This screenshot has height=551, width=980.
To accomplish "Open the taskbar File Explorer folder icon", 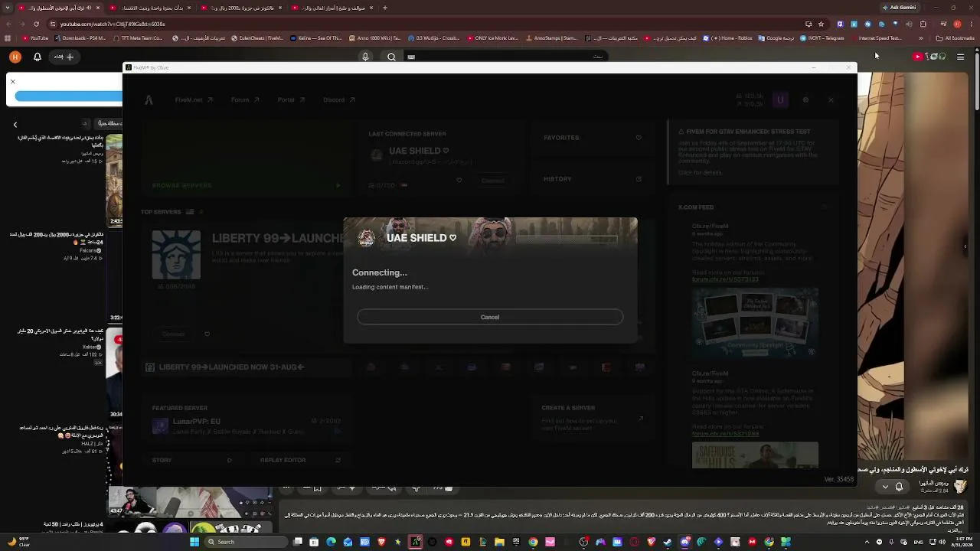I will point(499,542).
